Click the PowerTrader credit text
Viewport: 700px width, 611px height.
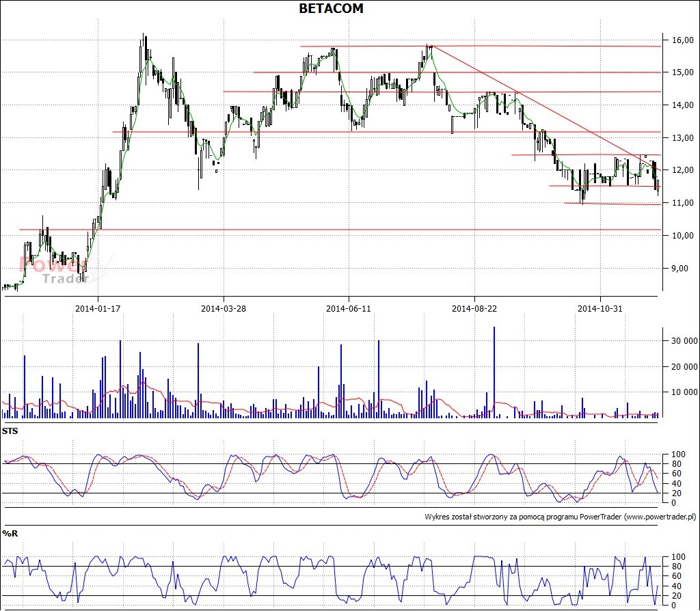(x=561, y=517)
